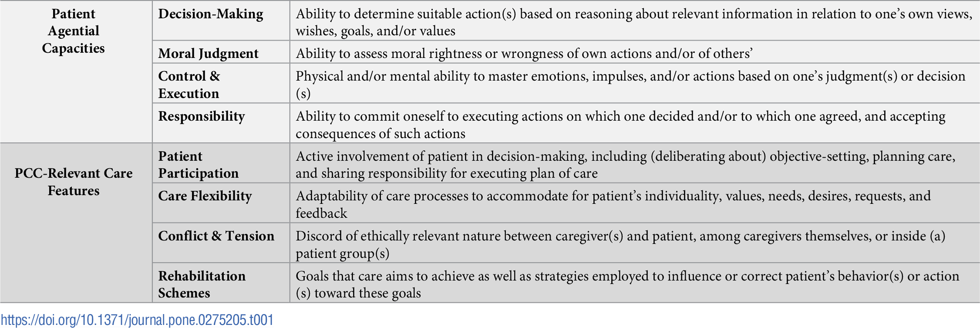Select the Moral Judgment label
This screenshot has width=980, height=328.
208,53
